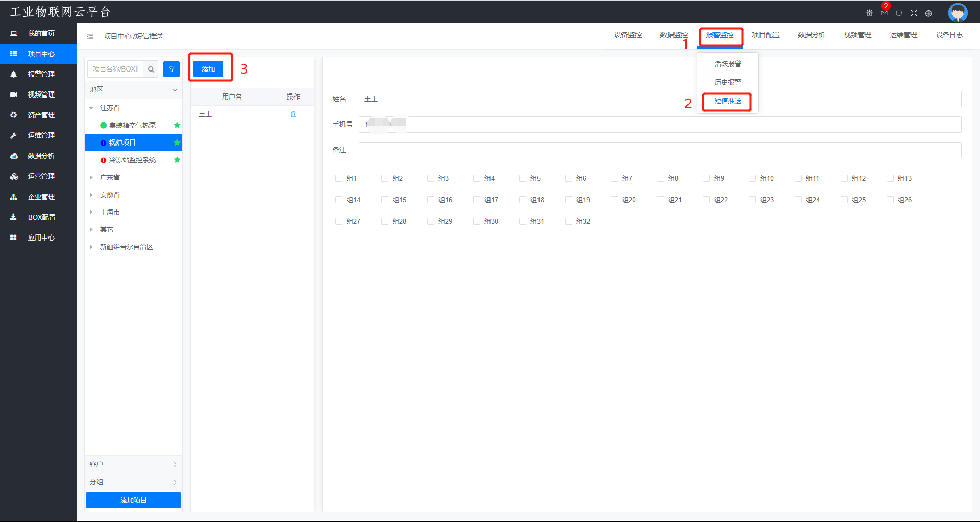This screenshot has width=980, height=522.
Task: Expand the 其它 tree node
Action: [x=91, y=229]
